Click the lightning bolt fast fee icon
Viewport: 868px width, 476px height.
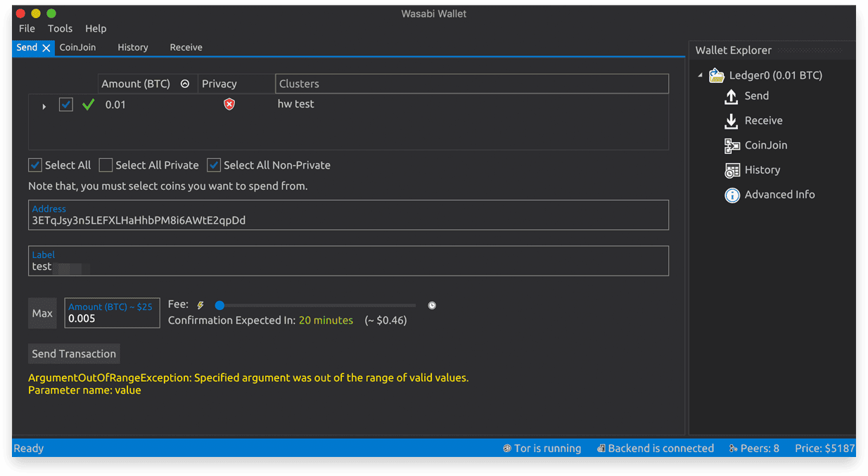(200, 305)
